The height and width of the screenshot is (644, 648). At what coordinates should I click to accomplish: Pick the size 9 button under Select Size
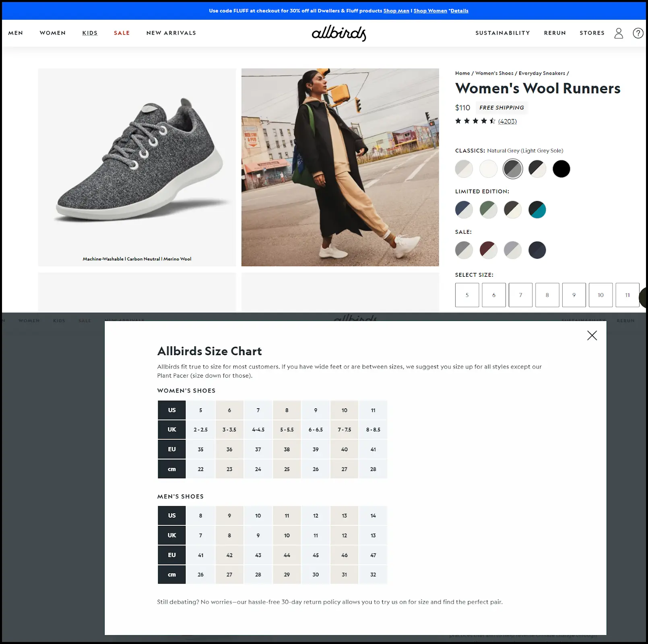click(574, 295)
